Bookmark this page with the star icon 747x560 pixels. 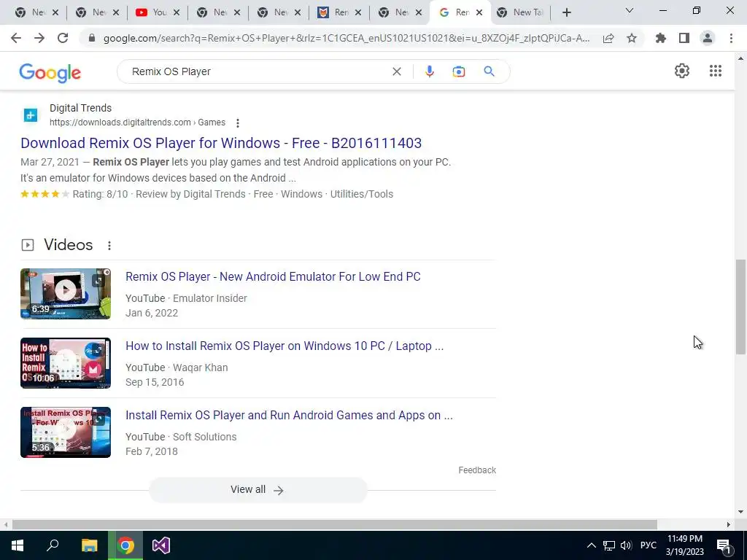632,38
